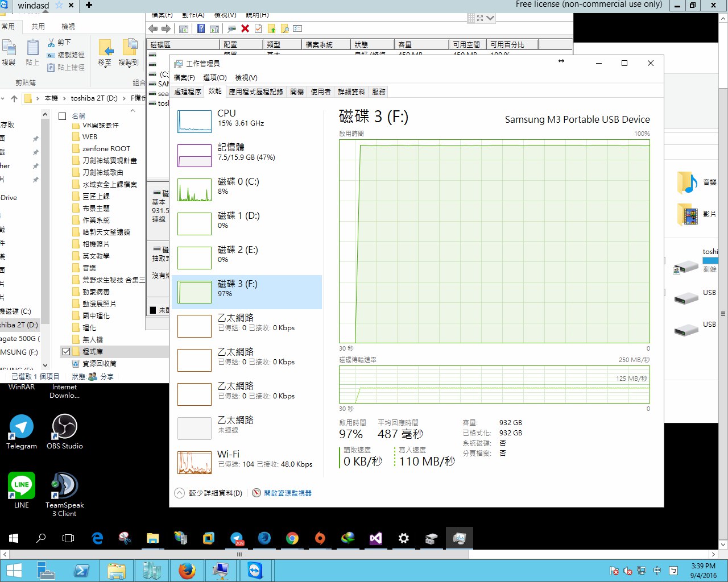Click the red X delete toolbar icon
The height and width of the screenshot is (582, 728).
pos(245,28)
